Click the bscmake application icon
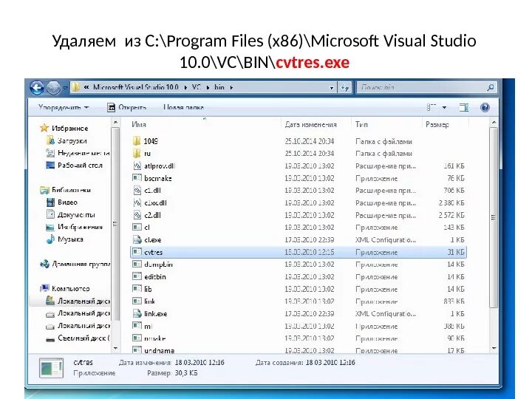Viewport: 532px width, 399px height. point(137,178)
